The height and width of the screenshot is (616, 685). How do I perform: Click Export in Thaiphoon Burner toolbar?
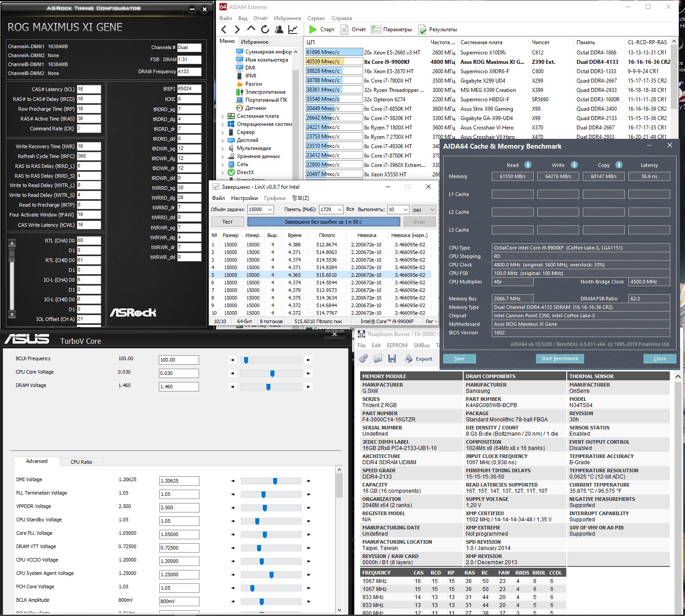[419, 358]
